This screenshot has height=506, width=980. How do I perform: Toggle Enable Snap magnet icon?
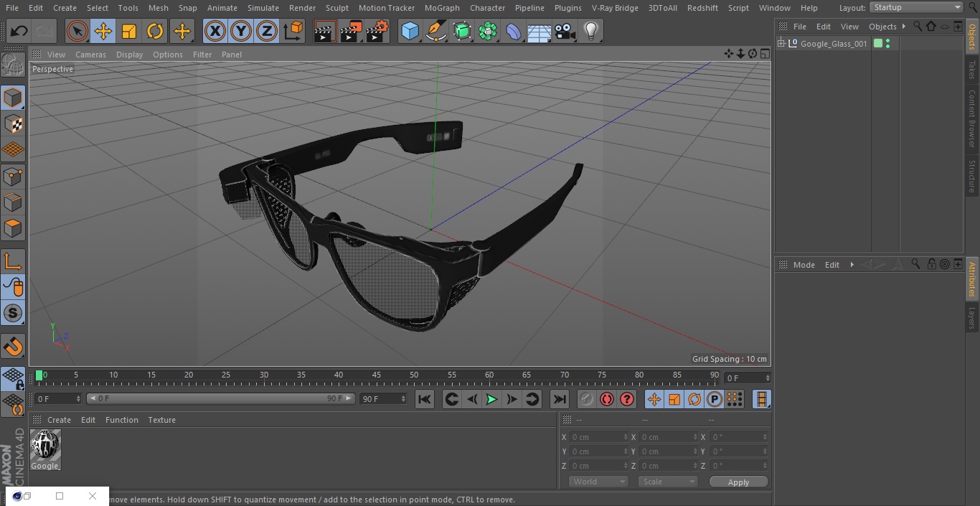[13, 347]
